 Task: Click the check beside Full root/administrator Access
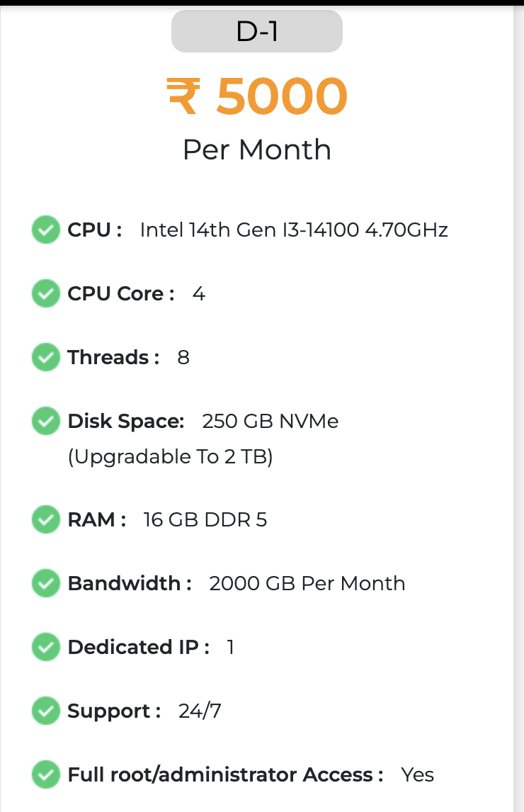coord(46,775)
